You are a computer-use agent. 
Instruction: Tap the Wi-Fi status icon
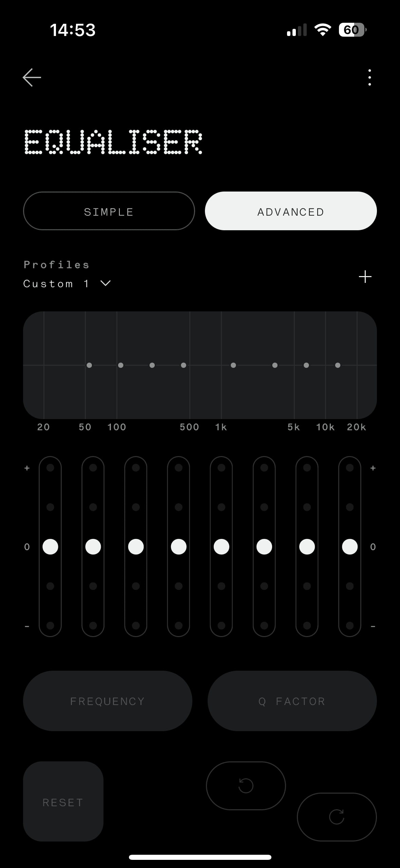[323, 30]
